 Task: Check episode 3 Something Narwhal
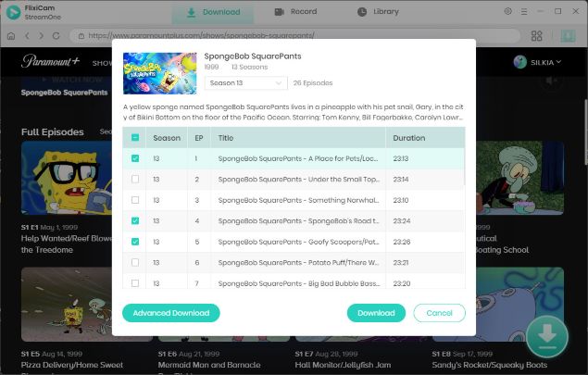point(135,200)
